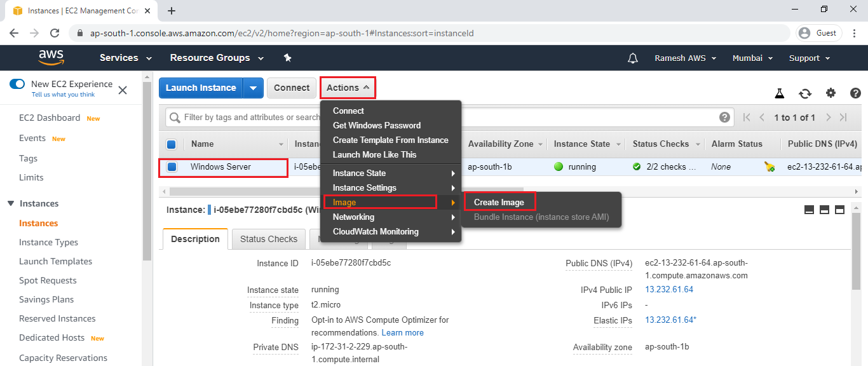The height and width of the screenshot is (366, 868).
Task: Click the filter help icon in search bar
Action: [x=725, y=117]
